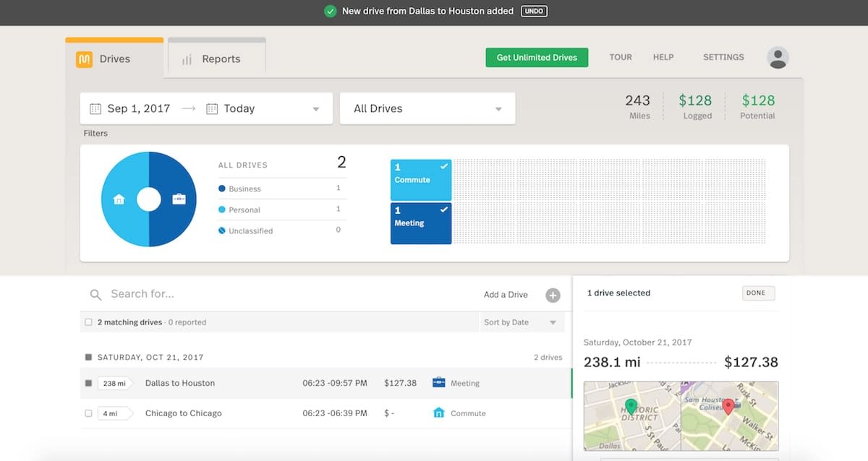
Task: Open the date range dropdown arrow
Action: (x=316, y=110)
